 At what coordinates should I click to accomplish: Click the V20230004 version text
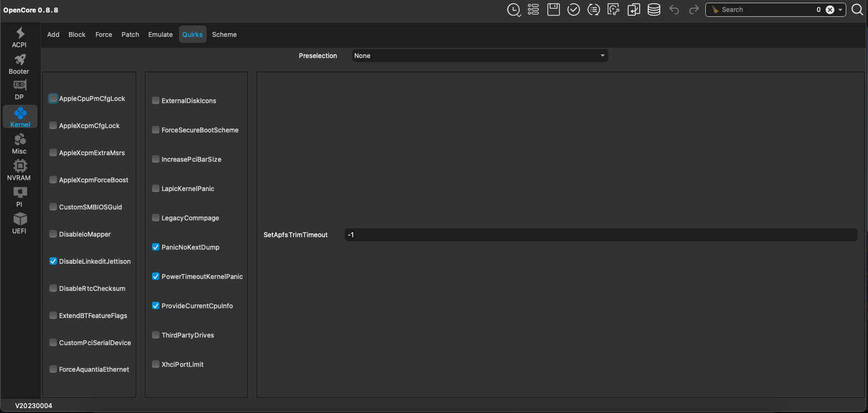pyautogui.click(x=34, y=406)
